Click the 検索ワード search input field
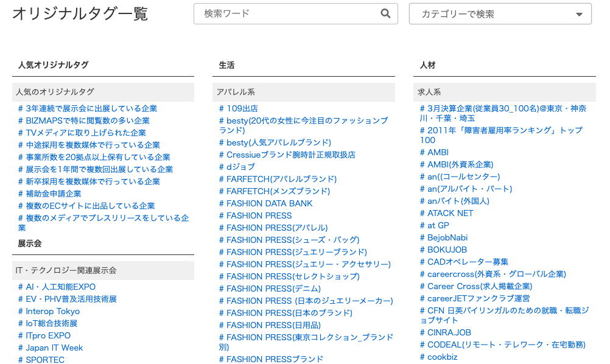The image size is (610, 364). (x=286, y=13)
